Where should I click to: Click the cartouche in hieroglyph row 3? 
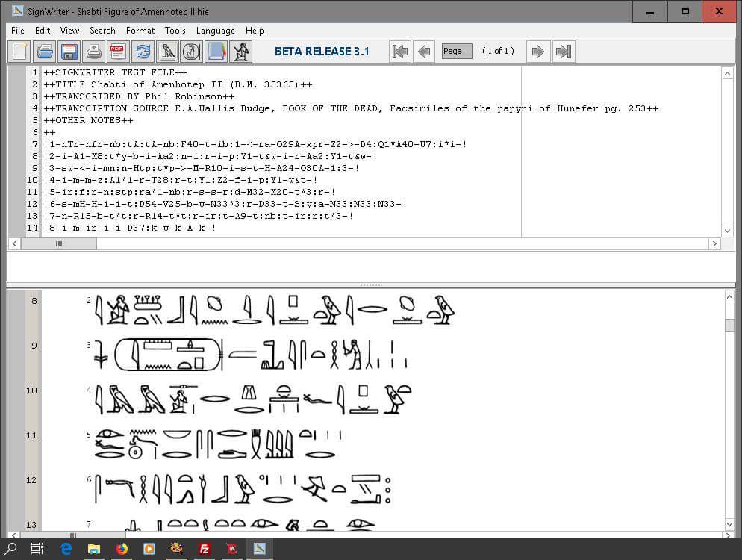tap(169, 354)
